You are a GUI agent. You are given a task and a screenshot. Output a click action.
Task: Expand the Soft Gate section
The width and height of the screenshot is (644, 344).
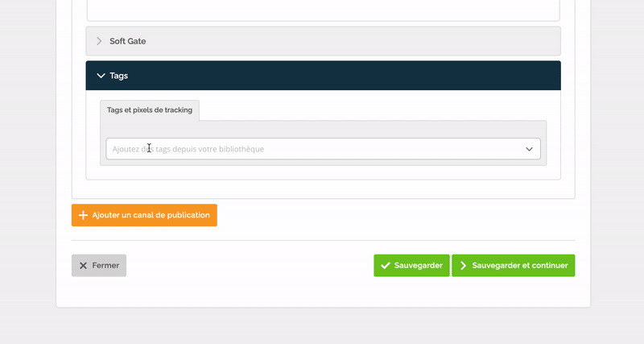tap(324, 41)
